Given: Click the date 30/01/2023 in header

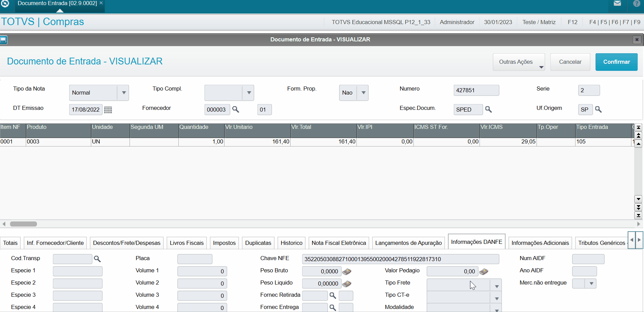Looking at the screenshot, I should pos(498,22).
